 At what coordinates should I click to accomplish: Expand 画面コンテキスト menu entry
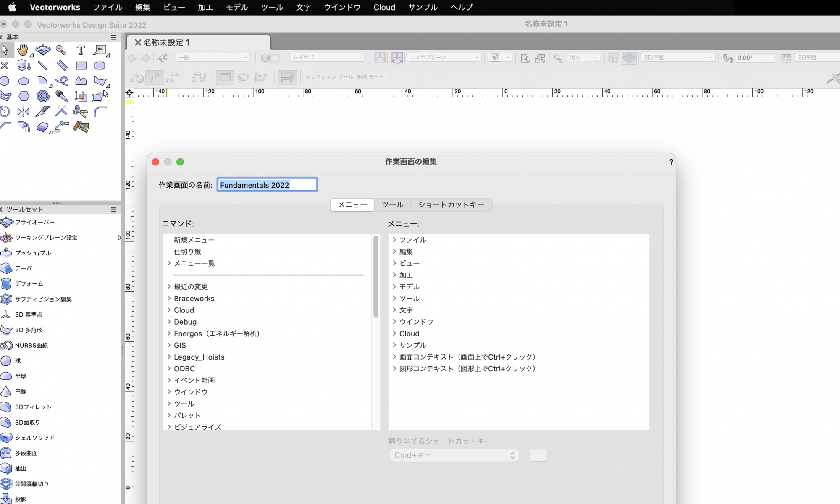click(x=394, y=357)
